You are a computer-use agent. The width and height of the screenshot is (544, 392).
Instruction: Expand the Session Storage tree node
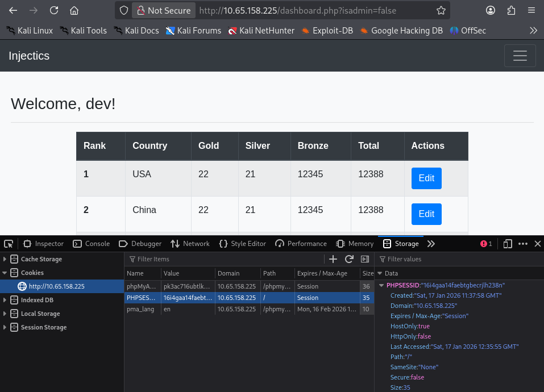pos(5,327)
